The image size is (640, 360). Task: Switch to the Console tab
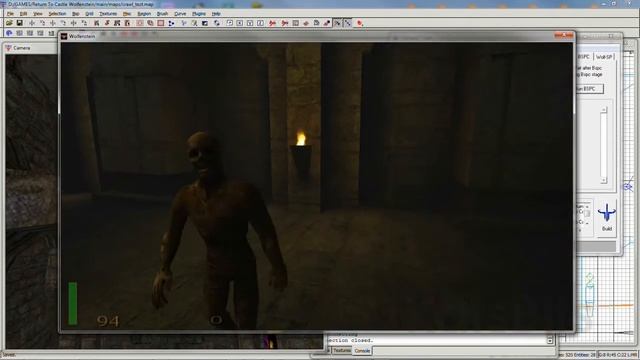click(x=362, y=351)
